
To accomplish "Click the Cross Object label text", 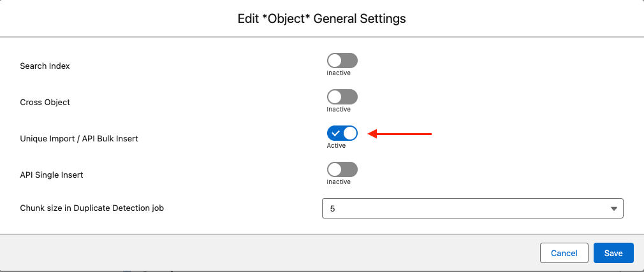I will pos(45,102).
